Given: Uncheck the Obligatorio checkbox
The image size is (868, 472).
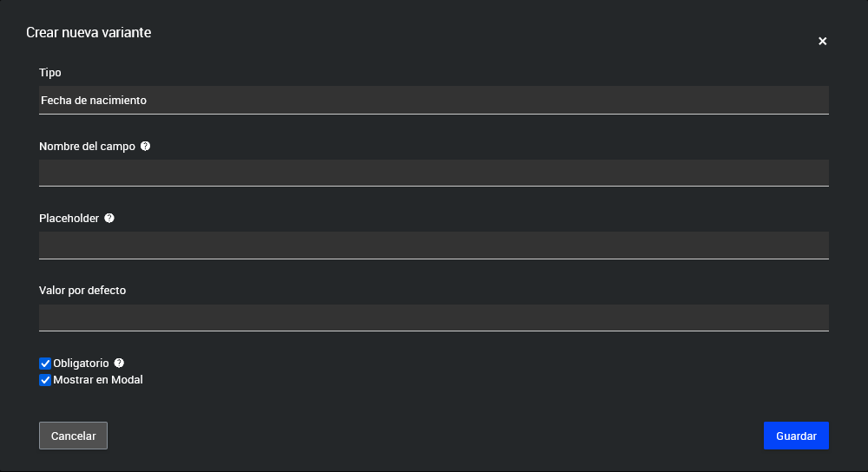Looking at the screenshot, I should click(46, 364).
